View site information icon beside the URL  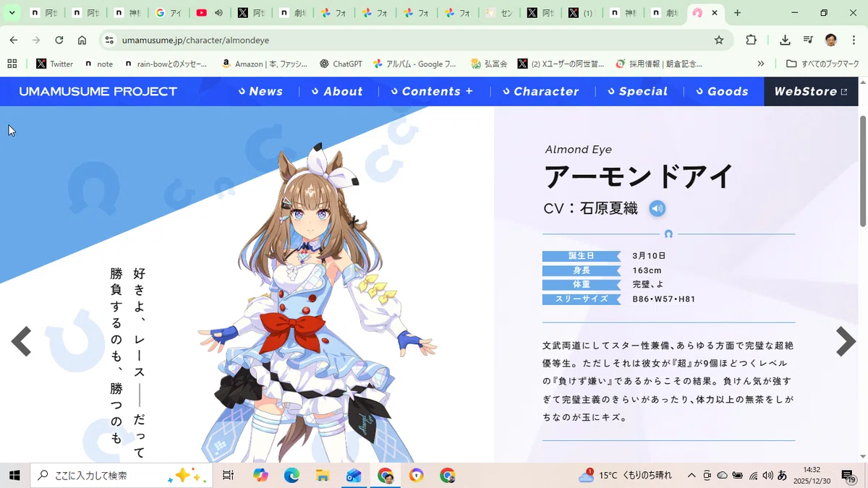pyautogui.click(x=109, y=40)
